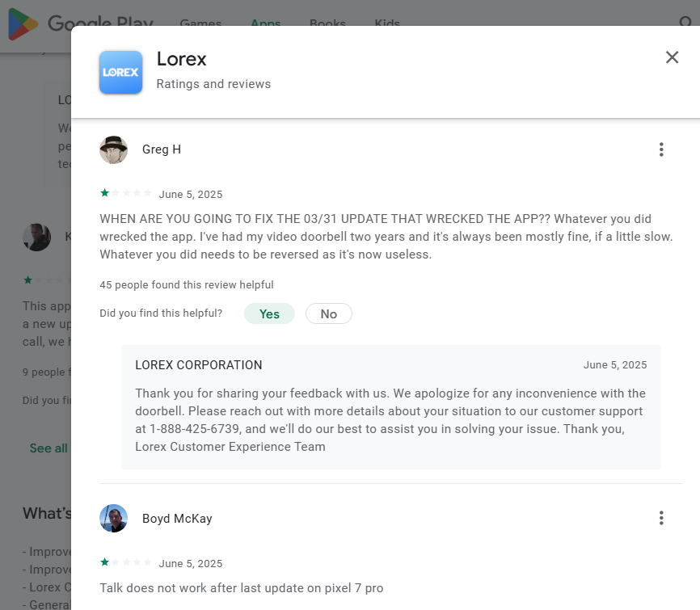Open Games tab in background page
This screenshot has height=610, width=700.
200,23
